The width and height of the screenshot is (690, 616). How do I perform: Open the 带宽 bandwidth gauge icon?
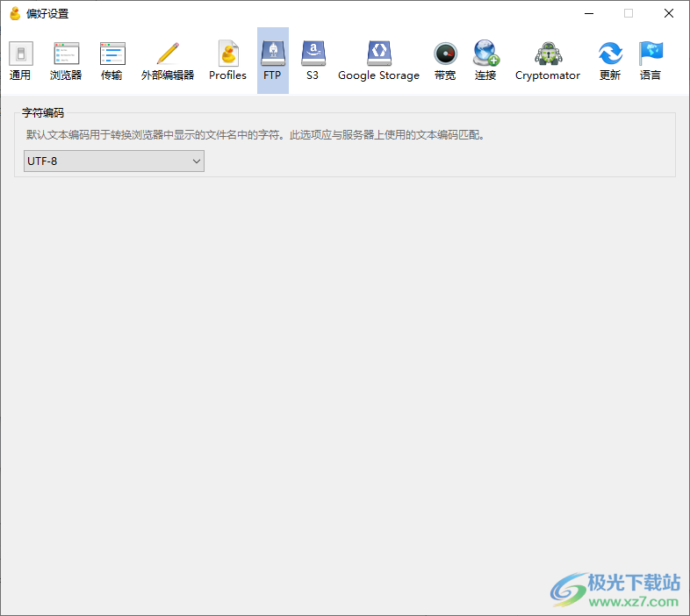(x=445, y=54)
